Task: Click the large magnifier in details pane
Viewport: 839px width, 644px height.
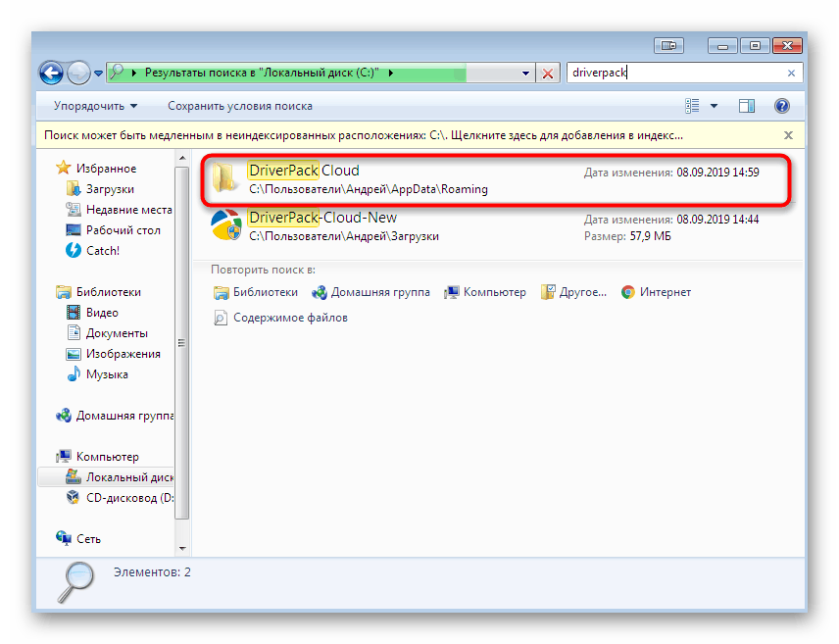Action: [75, 582]
